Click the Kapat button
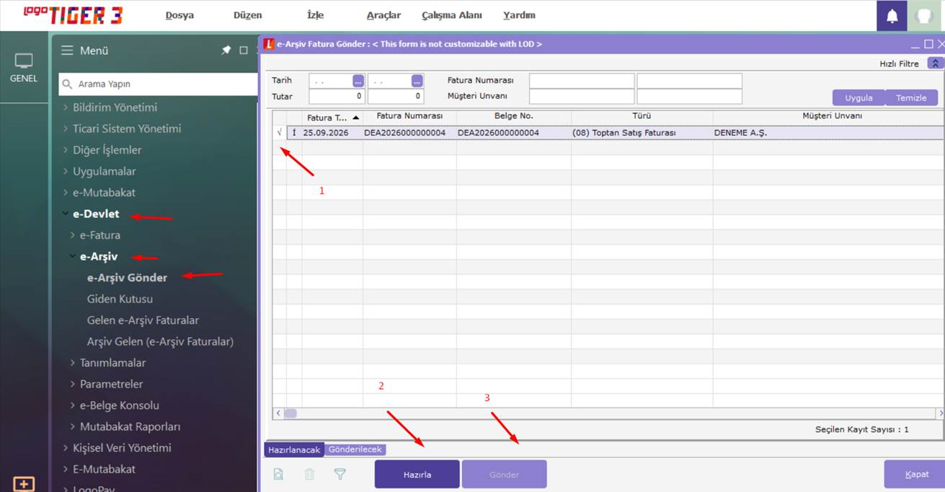The width and height of the screenshot is (945, 492). (916, 475)
